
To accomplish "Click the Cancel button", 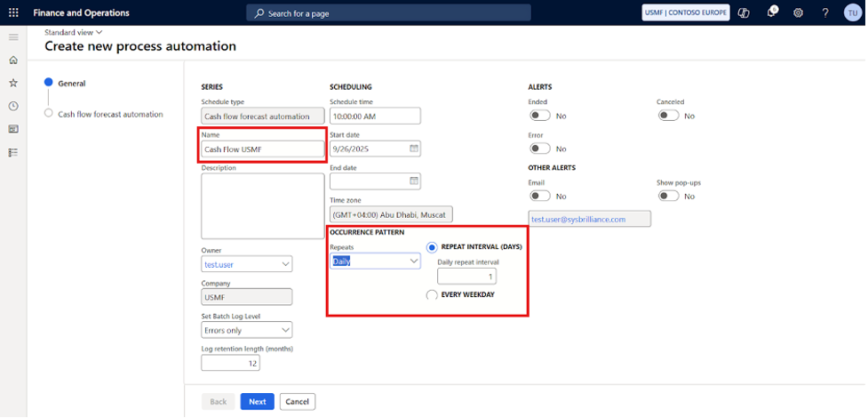I will pyautogui.click(x=298, y=401).
